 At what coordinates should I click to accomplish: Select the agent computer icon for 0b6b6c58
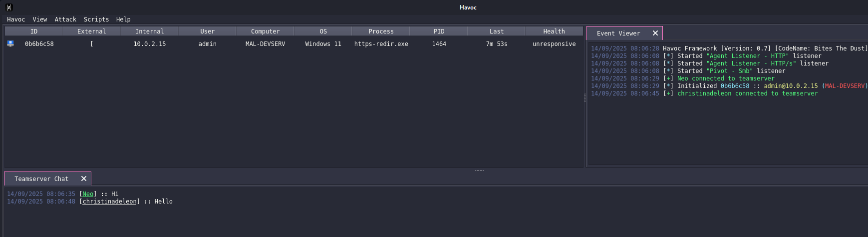tap(10, 43)
